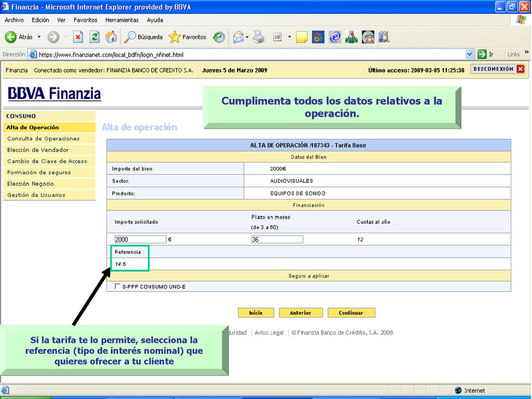Open the History clock icon
This screenshot has width=532, height=399.
(x=219, y=37)
